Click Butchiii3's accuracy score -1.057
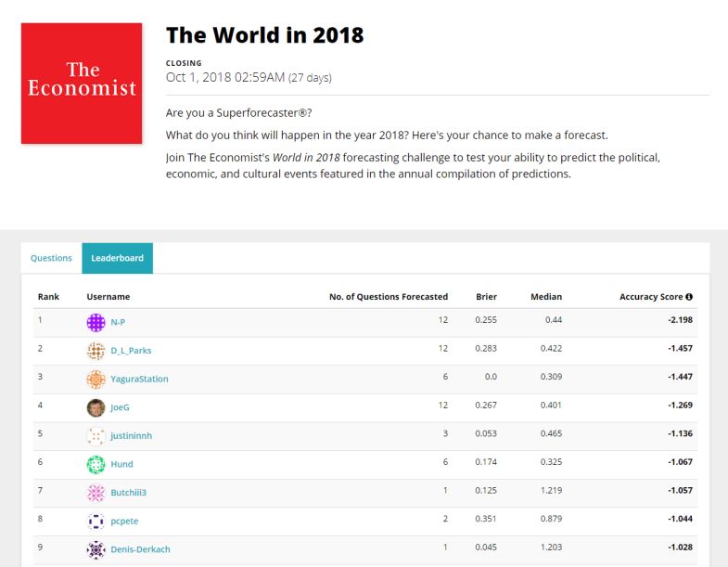Screen dimensions: 728x567 point(680,490)
